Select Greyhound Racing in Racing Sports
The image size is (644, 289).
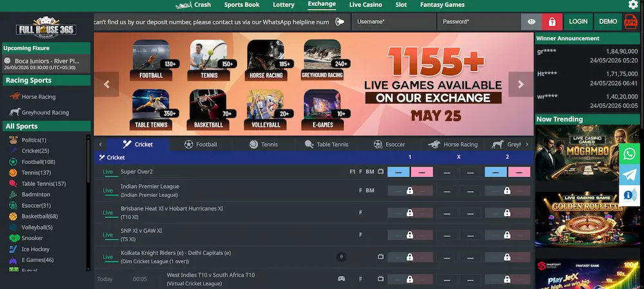pos(39,113)
